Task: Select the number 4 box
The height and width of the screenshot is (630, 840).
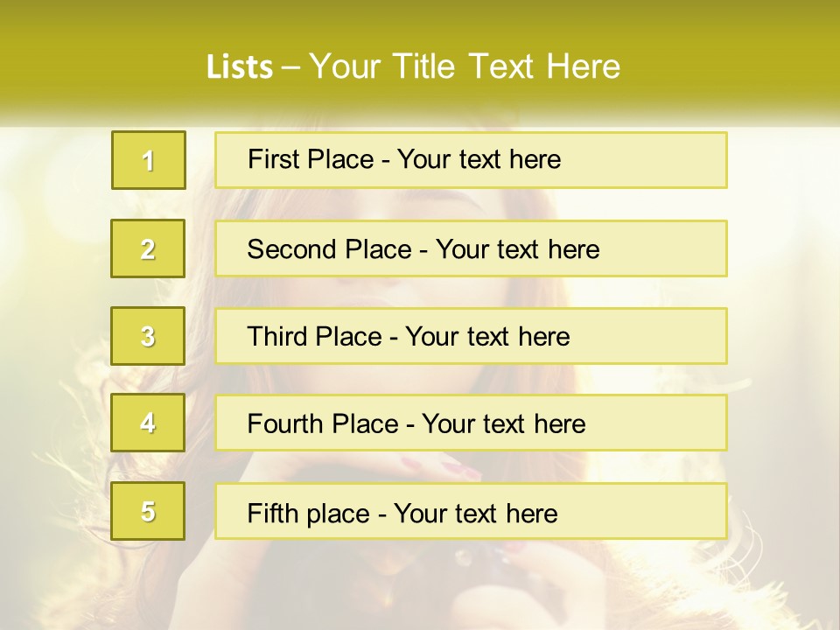Action: pyautogui.click(x=149, y=423)
